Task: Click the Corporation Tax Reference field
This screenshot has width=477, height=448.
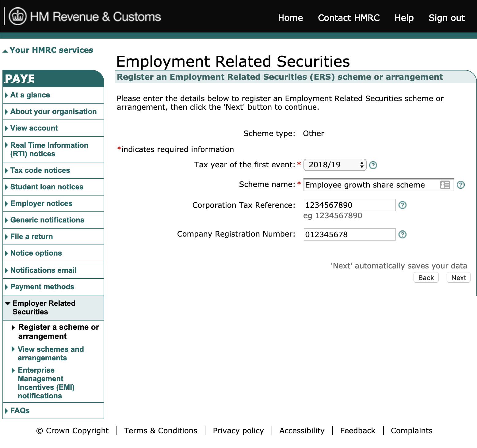Action: tap(349, 205)
